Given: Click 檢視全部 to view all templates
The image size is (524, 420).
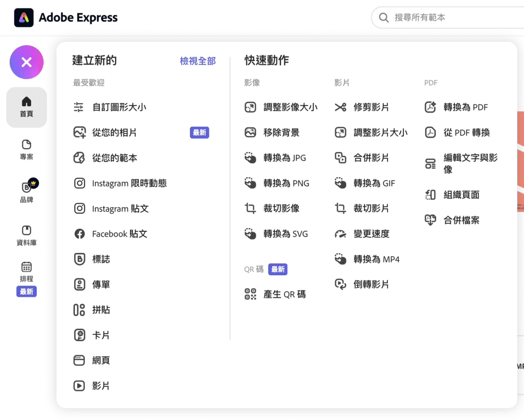Looking at the screenshot, I should pyautogui.click(x=198, y=61).
